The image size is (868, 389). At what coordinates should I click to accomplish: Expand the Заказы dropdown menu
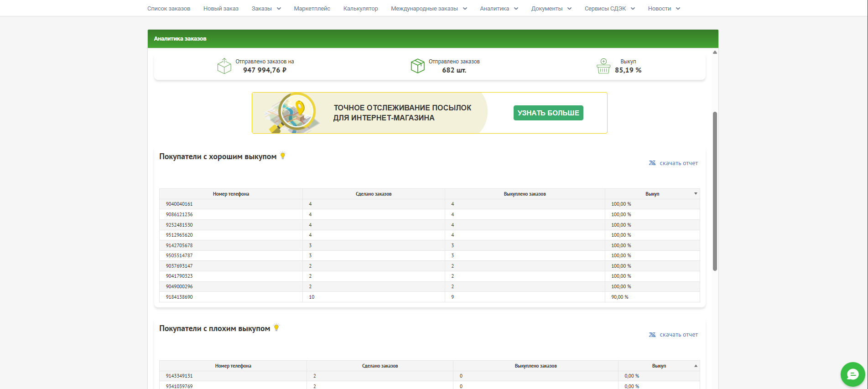(266, 9)
